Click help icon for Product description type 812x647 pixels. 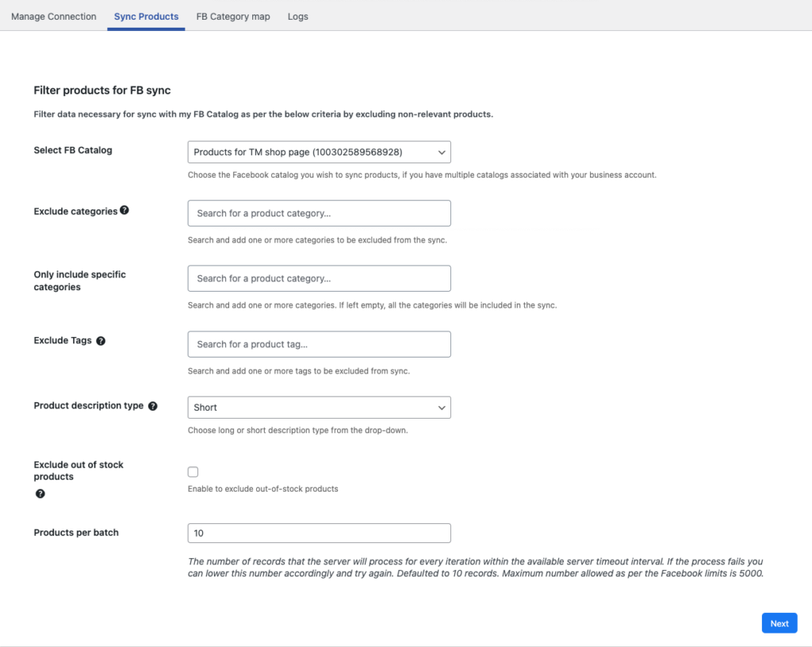pos(153,406)
